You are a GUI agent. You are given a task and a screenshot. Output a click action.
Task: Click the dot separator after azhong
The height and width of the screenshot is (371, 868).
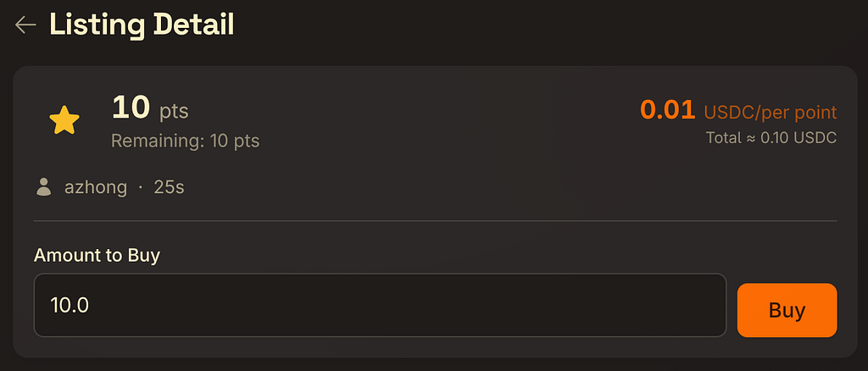click(140, 187)
